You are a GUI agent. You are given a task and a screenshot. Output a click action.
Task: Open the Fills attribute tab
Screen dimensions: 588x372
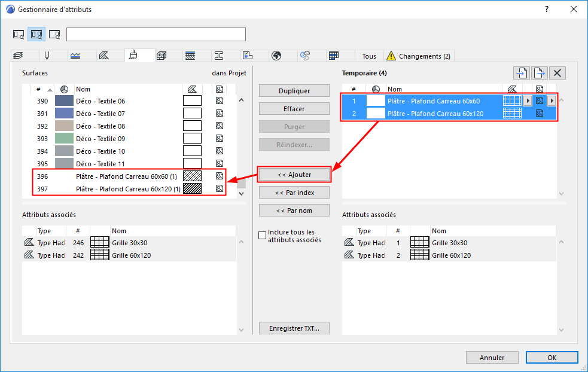coord(104,56)
